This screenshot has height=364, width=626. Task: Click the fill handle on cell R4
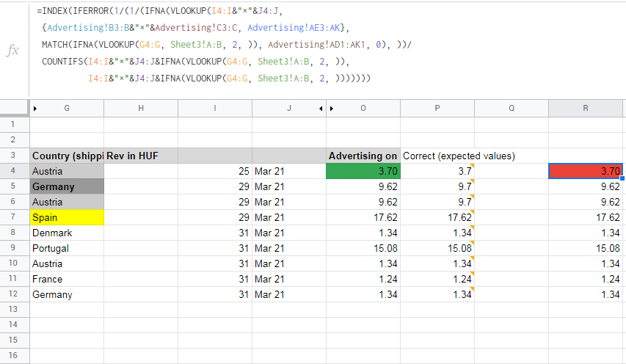tap(622, 178)
